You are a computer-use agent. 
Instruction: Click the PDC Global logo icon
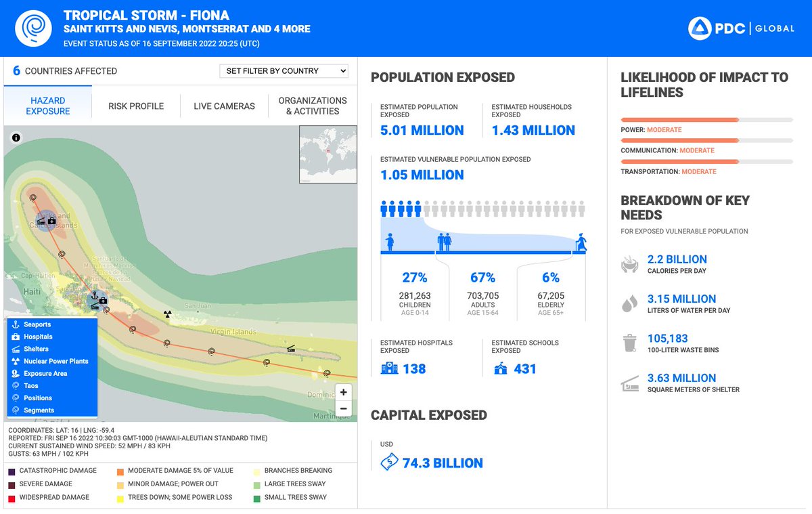coord(698,28)
